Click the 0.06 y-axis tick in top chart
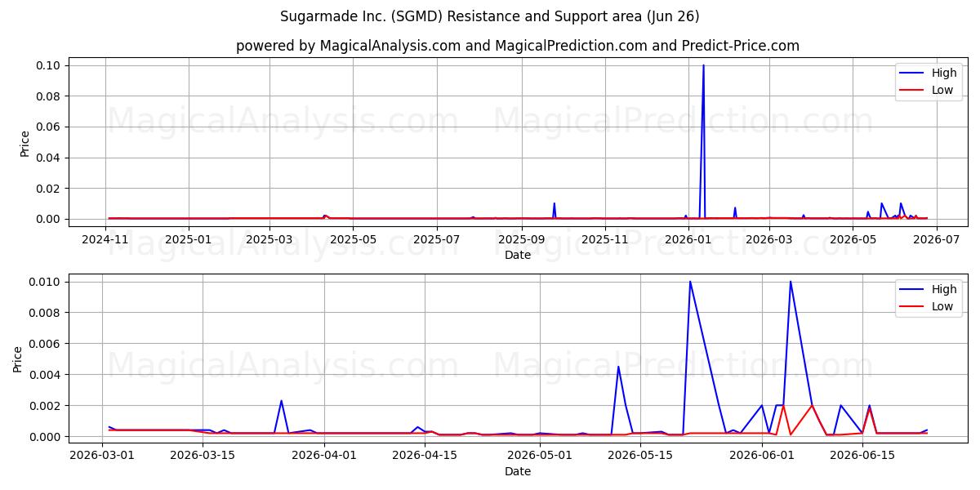The width and height of the screenshot is (980, 490). [50, 127]
